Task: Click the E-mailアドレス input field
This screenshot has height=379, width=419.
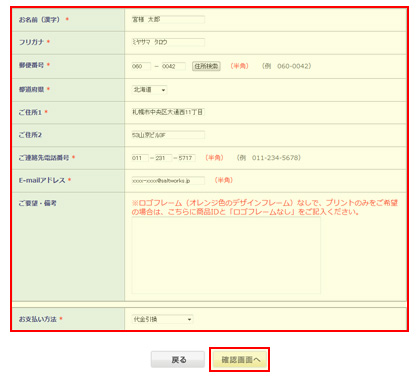Action: [168, 181]
